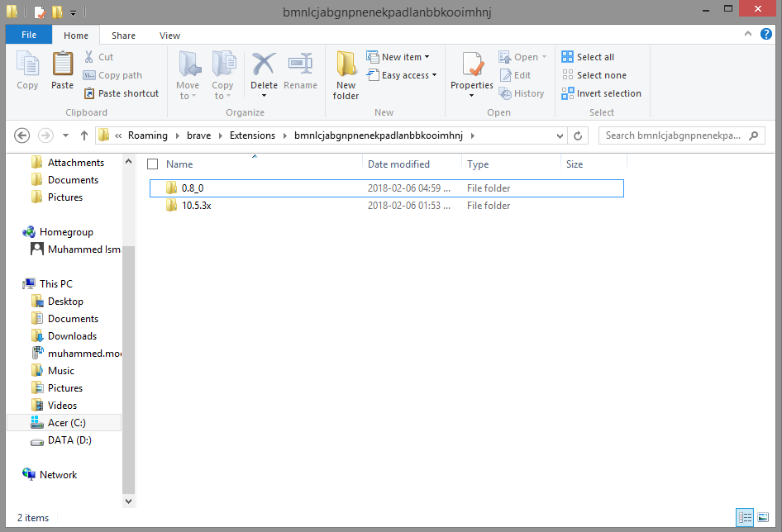Click Select none

(x=594, y=75)
